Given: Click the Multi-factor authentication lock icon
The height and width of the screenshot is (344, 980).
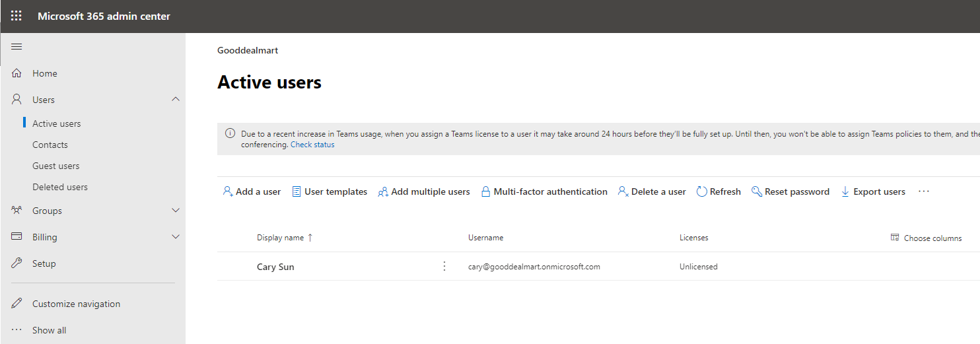Looking at the screenshot, I should coord(485,191).
